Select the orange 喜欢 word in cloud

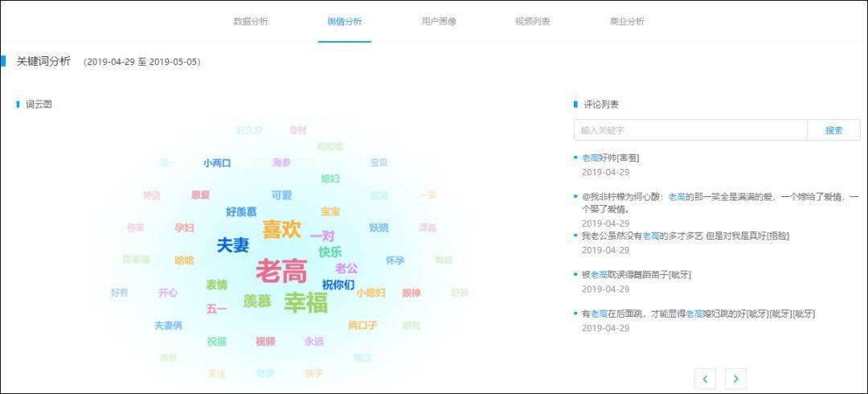tap(281, 229)
